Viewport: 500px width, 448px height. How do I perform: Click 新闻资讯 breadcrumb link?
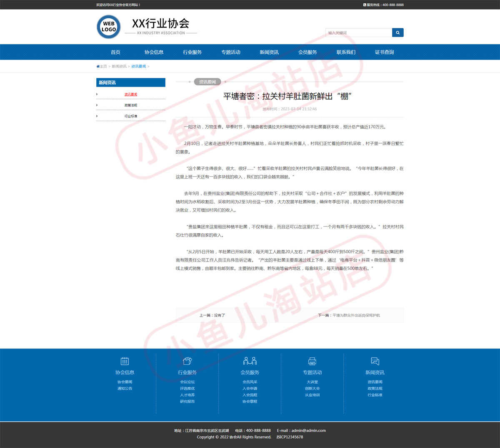[x=119, y=67]
